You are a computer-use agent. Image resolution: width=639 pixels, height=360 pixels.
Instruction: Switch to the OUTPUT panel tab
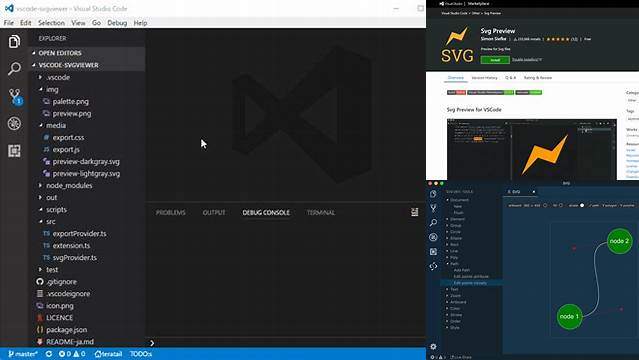pyautogui.click(x=214, y=212)
